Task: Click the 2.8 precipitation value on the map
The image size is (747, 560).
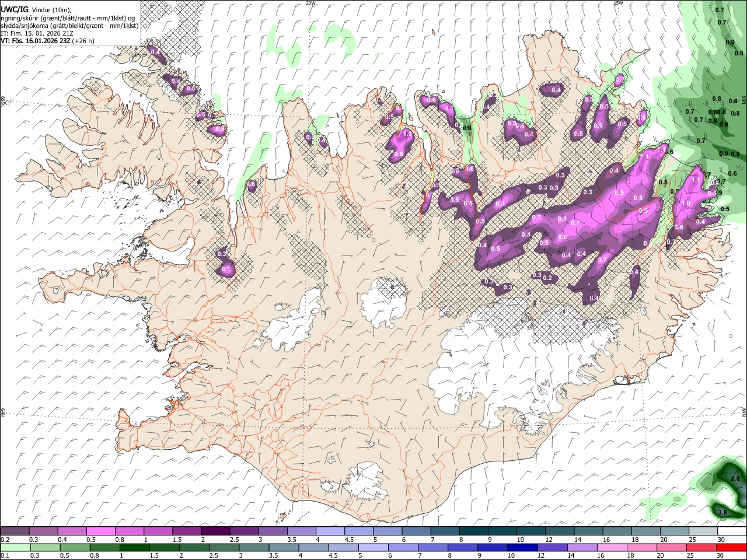Action: point(735,478)
